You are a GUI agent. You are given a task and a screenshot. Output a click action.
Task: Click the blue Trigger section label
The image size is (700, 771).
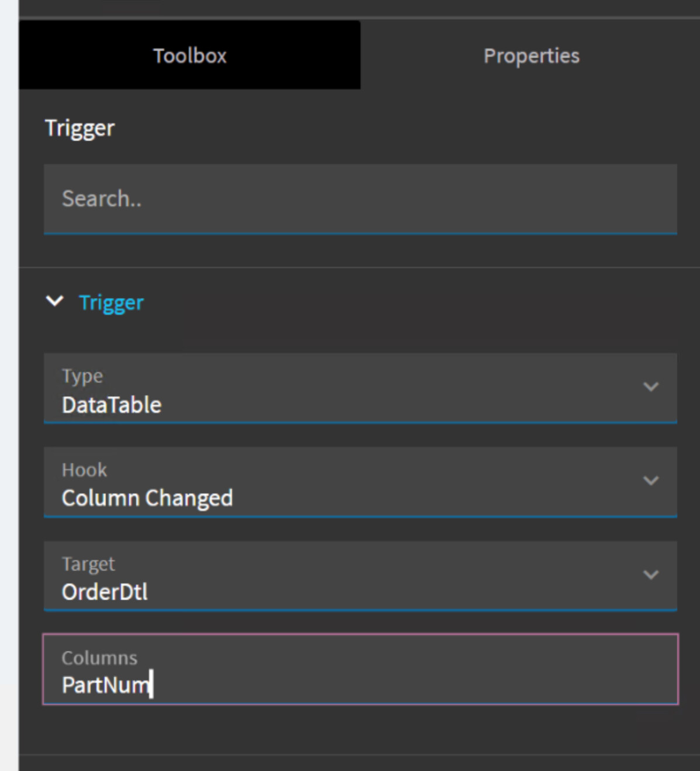click(111, 303)
